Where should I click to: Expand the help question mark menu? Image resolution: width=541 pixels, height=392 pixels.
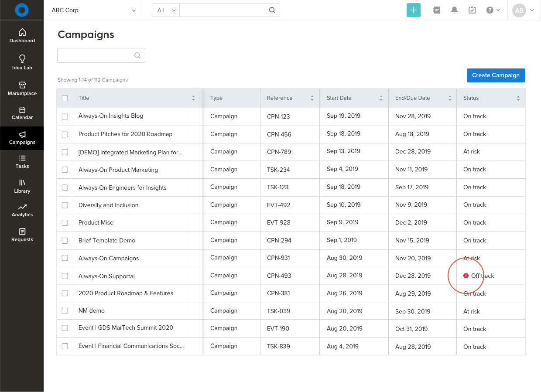(493, 10)
